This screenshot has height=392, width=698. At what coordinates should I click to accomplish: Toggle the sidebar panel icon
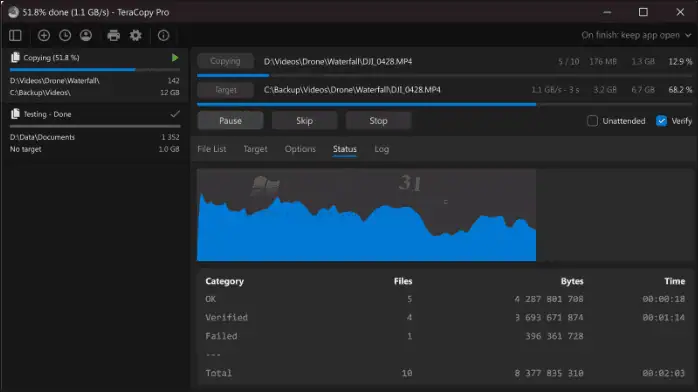[15, 35]
